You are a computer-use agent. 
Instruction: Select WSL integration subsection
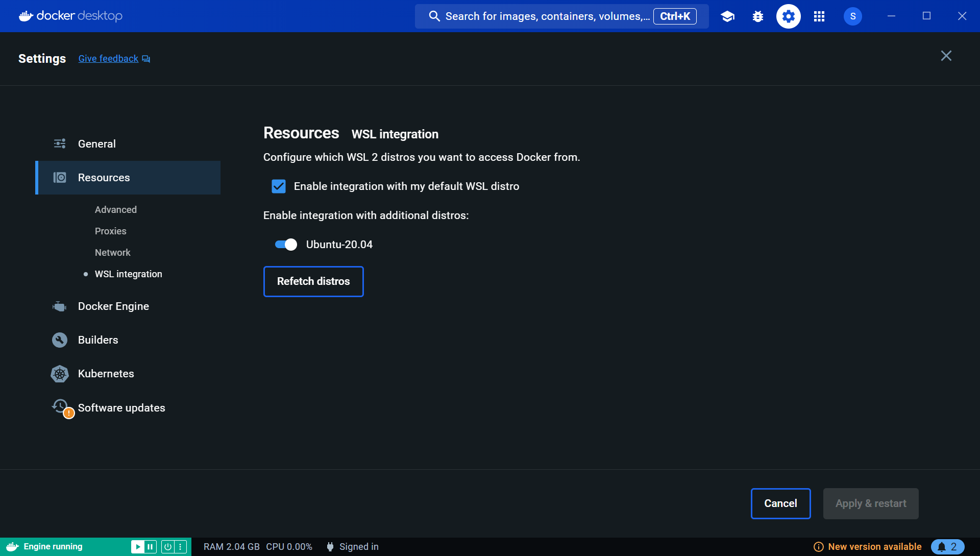(129, 274)
